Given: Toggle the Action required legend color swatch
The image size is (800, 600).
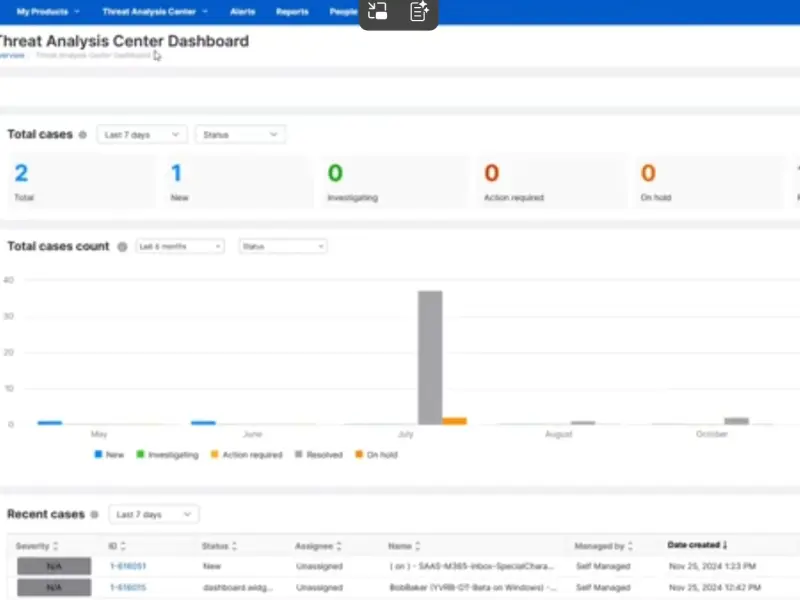Looking at the screenshot, I should pos(214,455).
